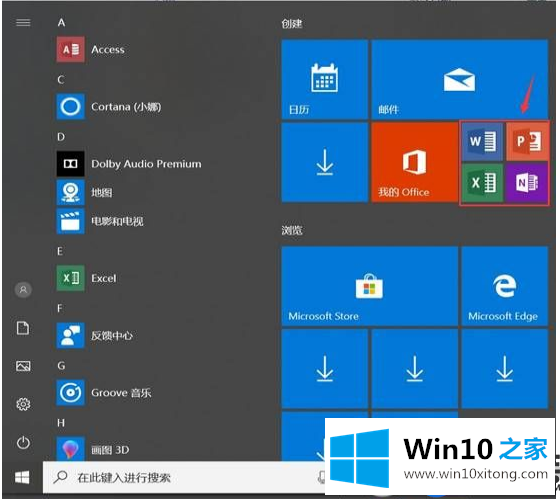Viewport: 560px width, 500px height.
Task: Jump via letter header D
Action: click(x=61, y=137)
